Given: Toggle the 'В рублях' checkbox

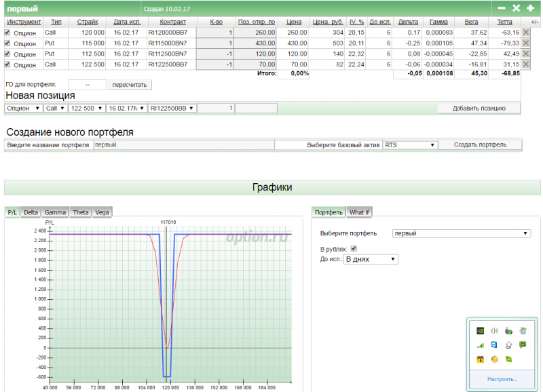Looking at the screenshot, I should tap(353, 249).
